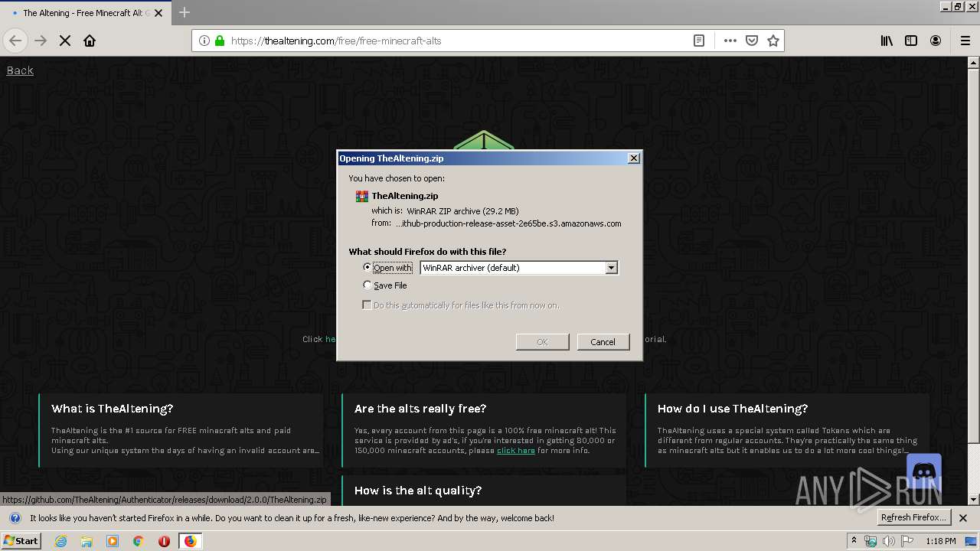Show hidden system tray icons
The image size is (980, 551).
854,541
